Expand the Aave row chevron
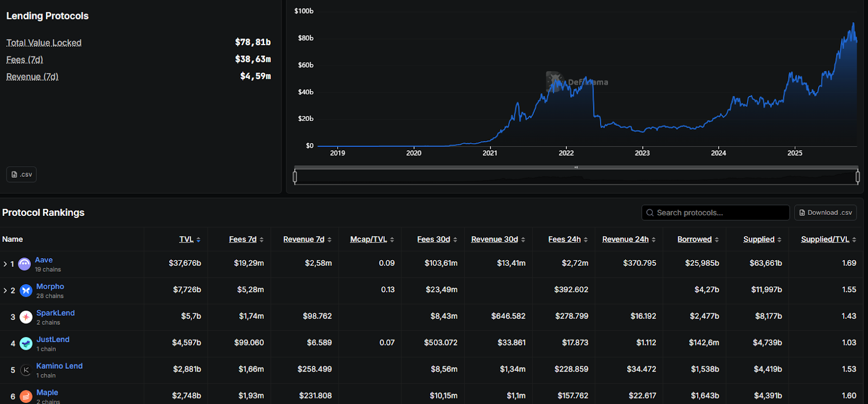The height and width of the screenshot is (404, 868). click(5, 264)
